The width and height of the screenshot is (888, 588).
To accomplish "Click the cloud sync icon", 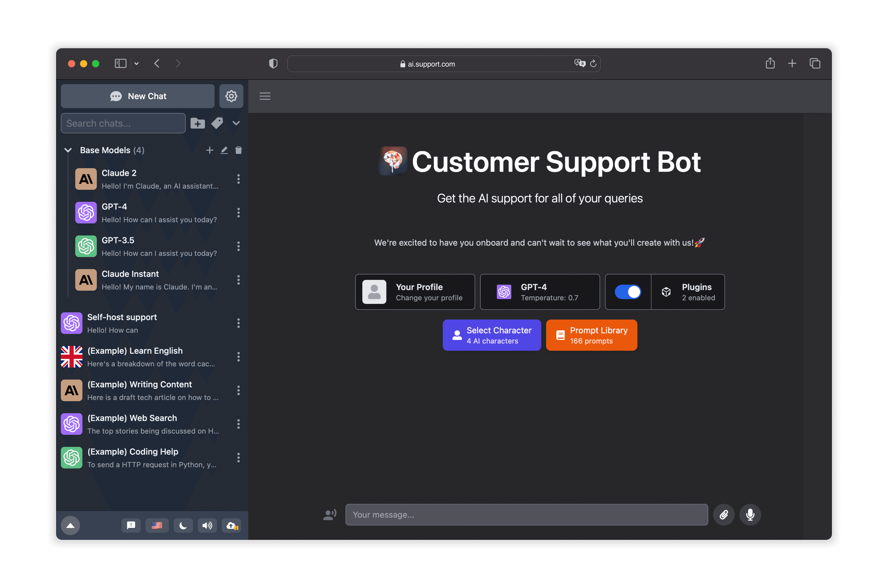I will pyautogui.click(x=232, y=525).
